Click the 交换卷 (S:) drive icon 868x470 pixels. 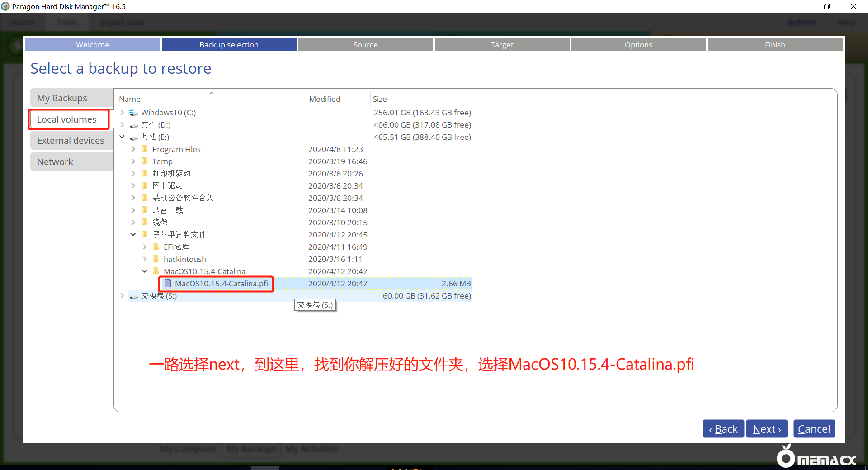tap(133, 296)
